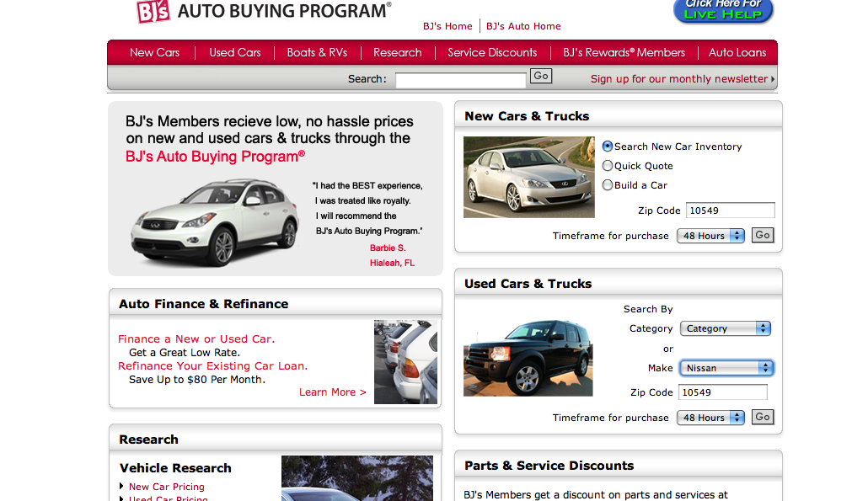Switch to the Boats & RVs tab

(x=317, y=52)
